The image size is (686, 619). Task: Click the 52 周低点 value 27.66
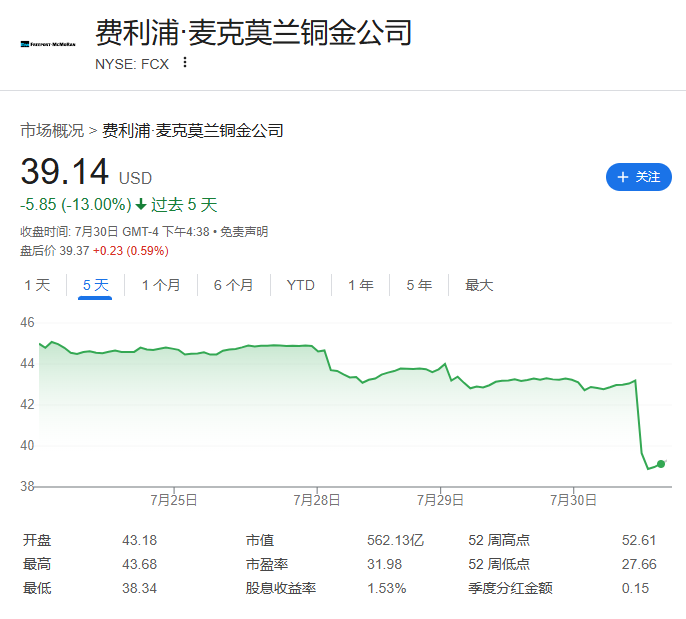point(639,564)
